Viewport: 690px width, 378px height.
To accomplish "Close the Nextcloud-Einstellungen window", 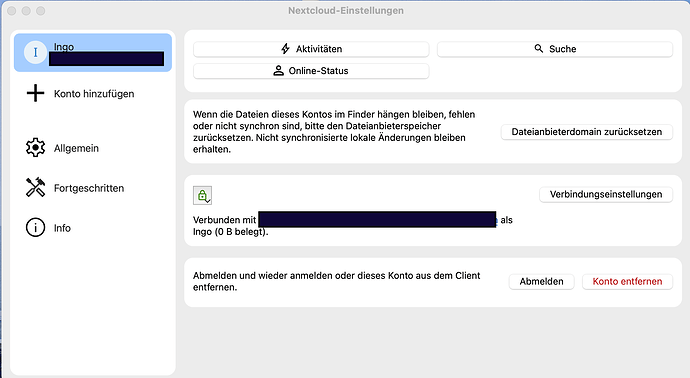I will coord(12,11).
